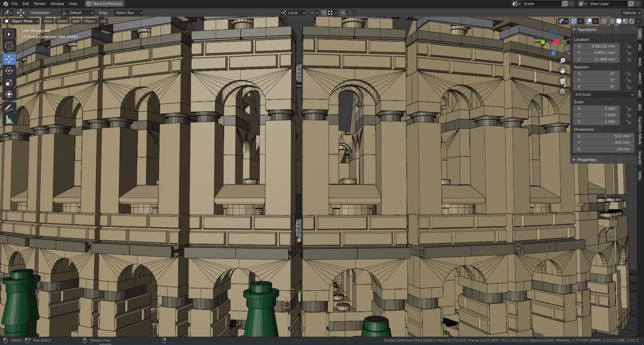This screenshot has height=345, width=644.
Task: Click the Move icon in tool header
Action: [x=21, y=13]
